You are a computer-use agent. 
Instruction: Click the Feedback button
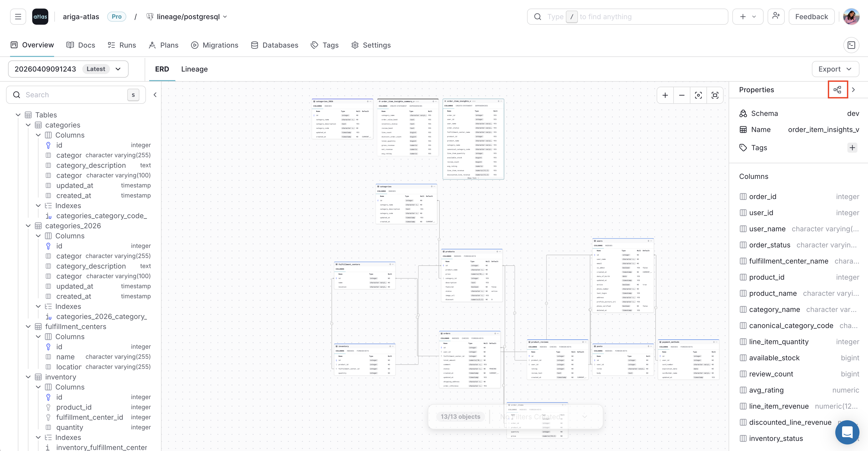[x=811, y=16]
